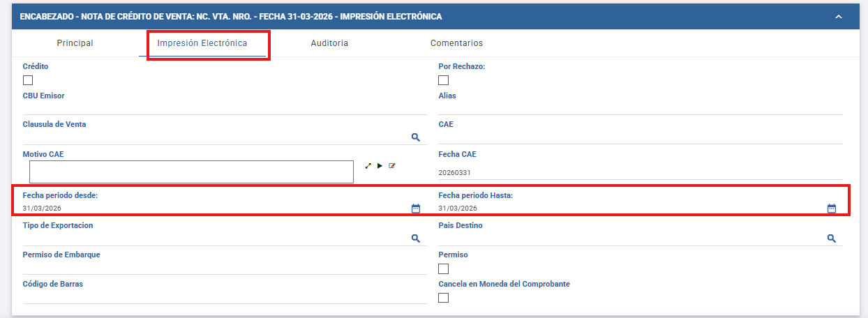Expand the Motivo CAE text box
Image resolution: width=868 pixels, height=318 pixels.
click(368, 166)
